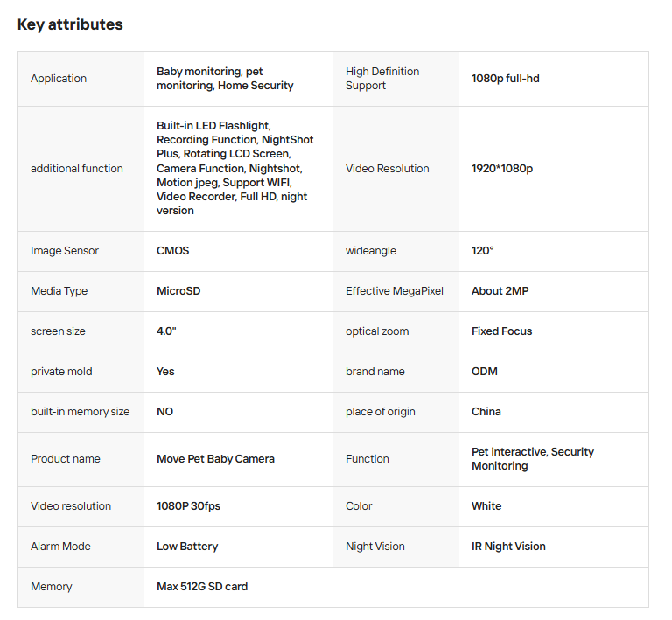
Task: Click the Max 512G SD card value
Action: 201,587
